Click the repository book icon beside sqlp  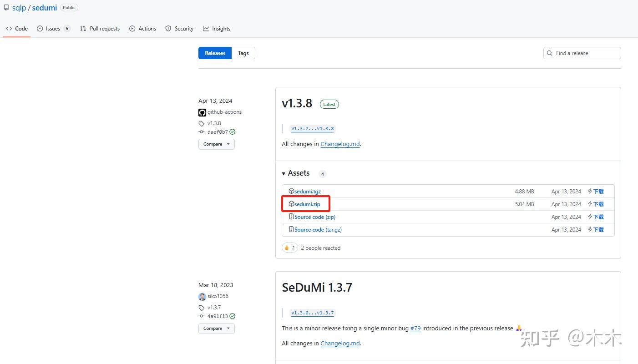(x=6, y=8)
